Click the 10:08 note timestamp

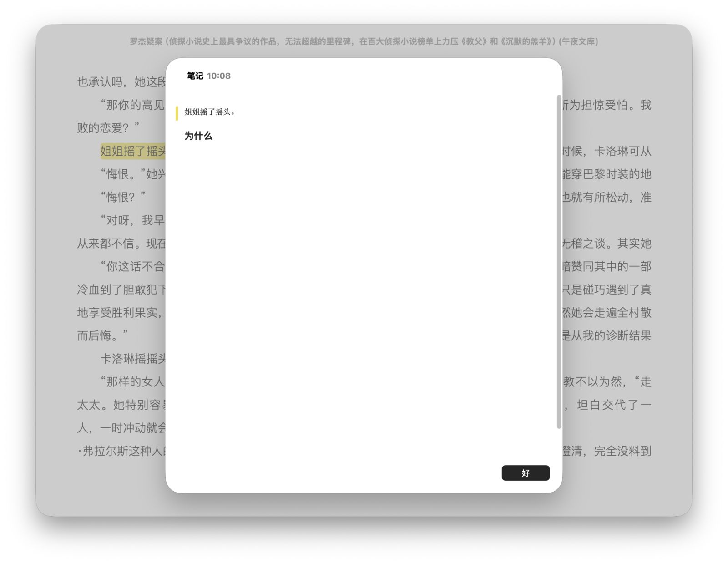pos(219,76)
